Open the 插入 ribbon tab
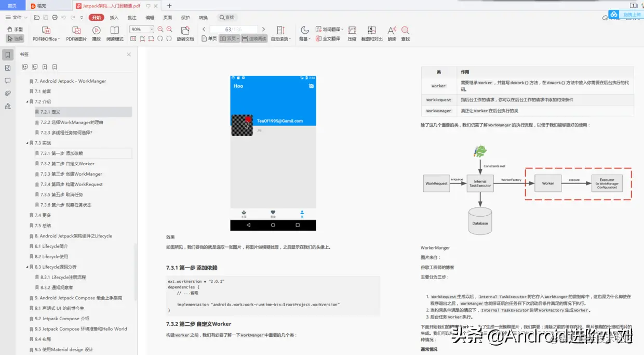This screenshot has width=644, height=355. click(114, 18)
